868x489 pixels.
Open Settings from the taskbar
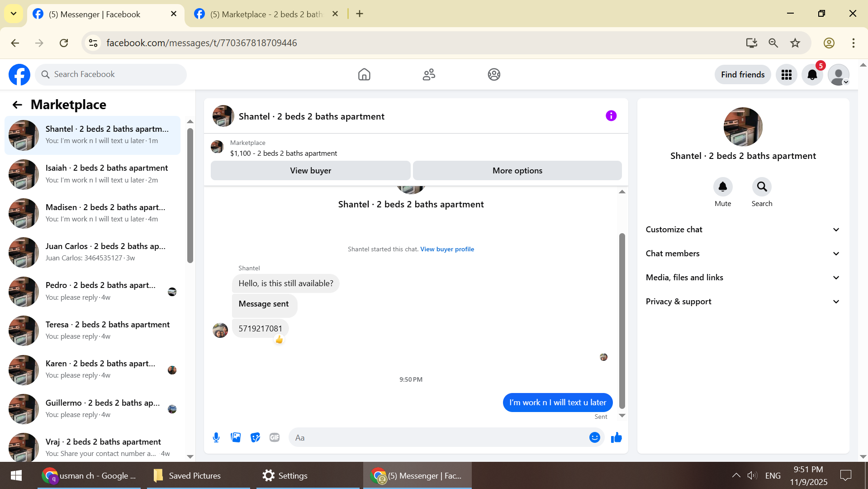click(308, 475)
